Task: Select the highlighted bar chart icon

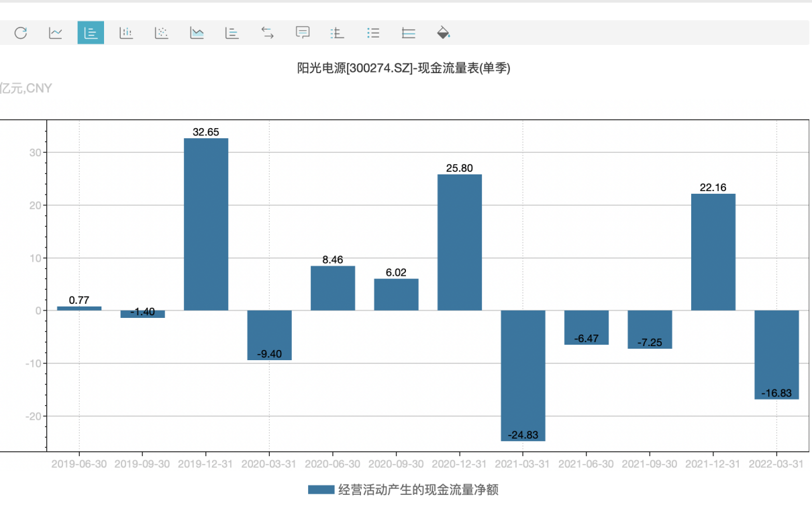Action: 91,32
